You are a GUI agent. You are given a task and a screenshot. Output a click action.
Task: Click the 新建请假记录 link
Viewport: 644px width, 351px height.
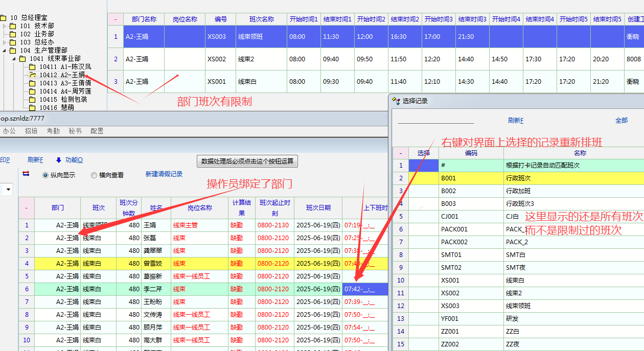pos(164,174)
